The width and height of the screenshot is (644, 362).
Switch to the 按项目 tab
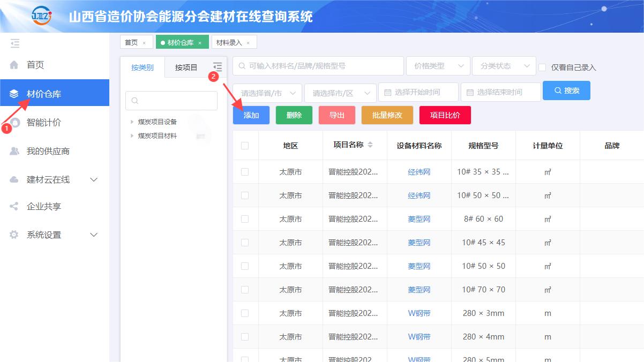coord(186,67)
